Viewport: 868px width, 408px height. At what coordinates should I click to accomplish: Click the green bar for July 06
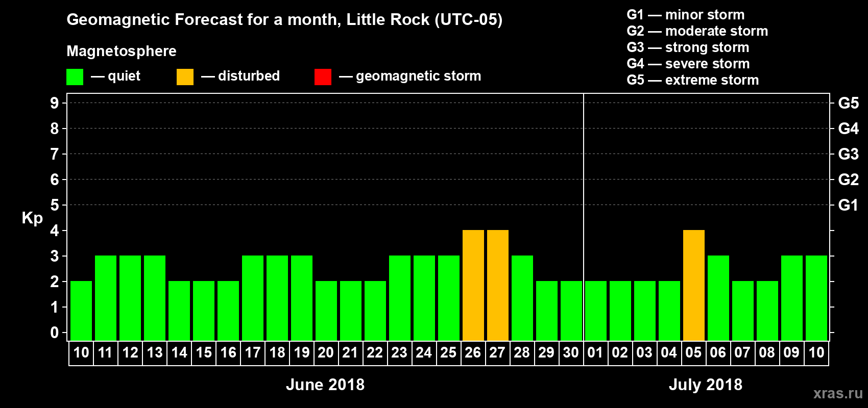click(x=718, y=298)
